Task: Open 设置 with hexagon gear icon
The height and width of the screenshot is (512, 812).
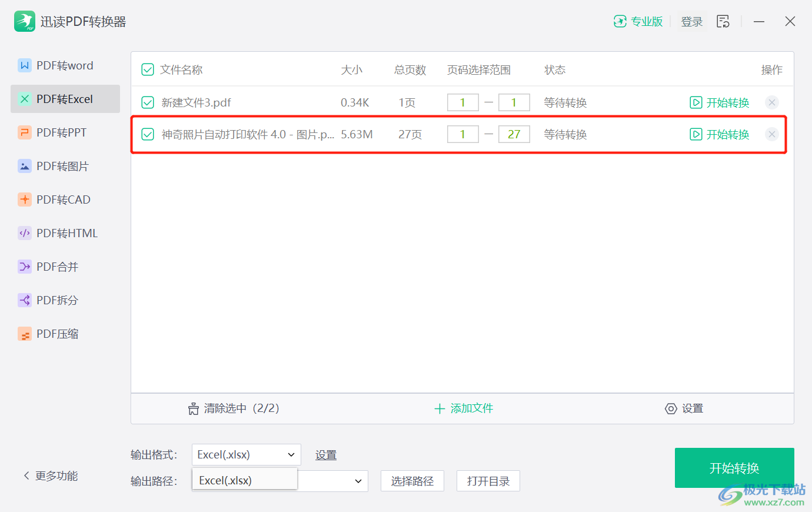Action: pos(684,408)
